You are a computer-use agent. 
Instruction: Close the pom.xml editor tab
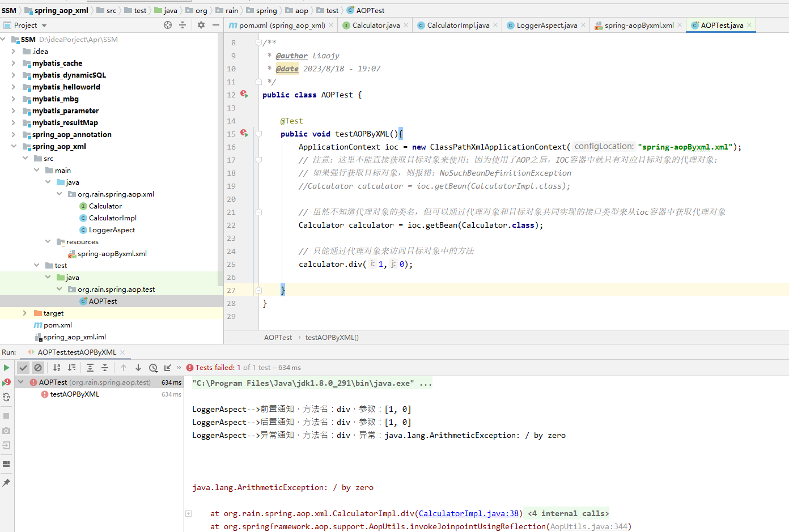coord(331,25)
